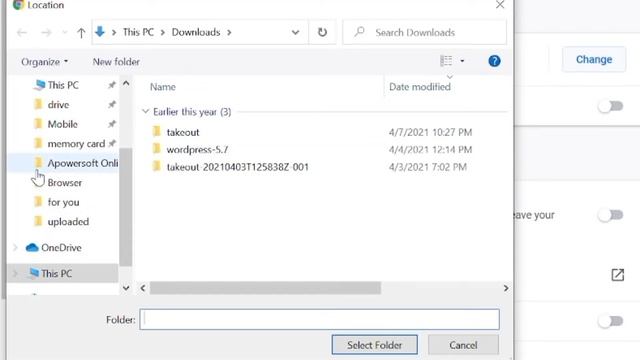Screen dimensions: 640x360
Task: Click Downloads in the address breadcrumb
Action: click(196, 32)
